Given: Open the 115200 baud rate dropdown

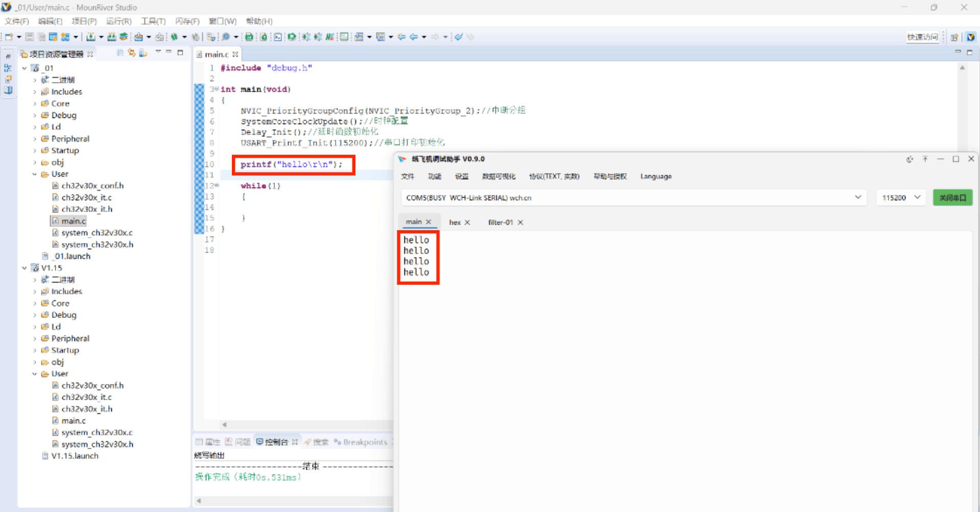Looking at the screenshot, I should pyautogui.click(x=917, y=198).
